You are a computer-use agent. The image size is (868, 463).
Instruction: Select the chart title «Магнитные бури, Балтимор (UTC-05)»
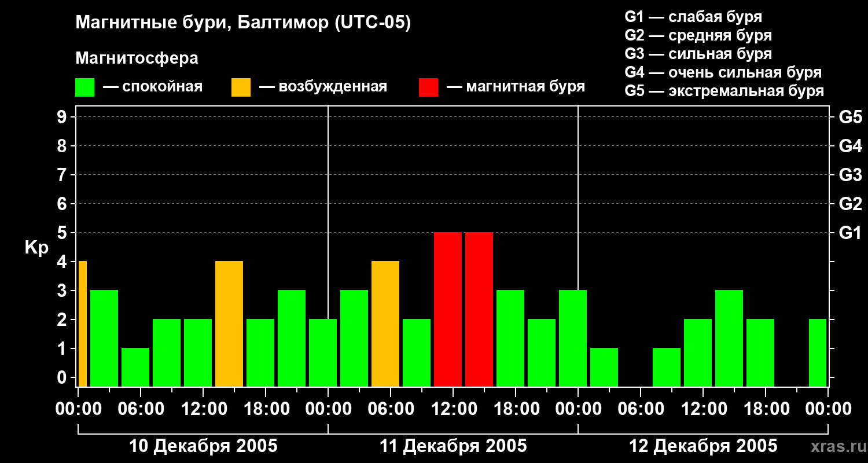[x=243, y=24]
